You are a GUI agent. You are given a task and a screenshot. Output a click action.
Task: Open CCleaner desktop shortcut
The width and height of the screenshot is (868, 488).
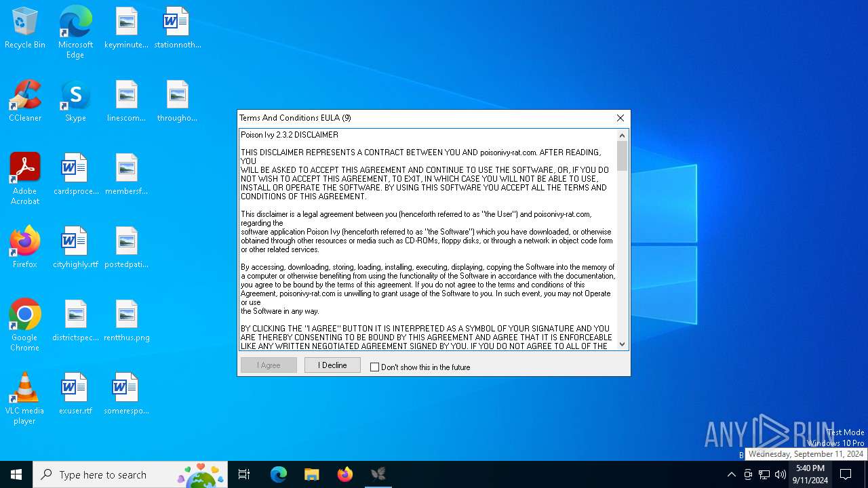pyautogui.click(x=25, y=101)
